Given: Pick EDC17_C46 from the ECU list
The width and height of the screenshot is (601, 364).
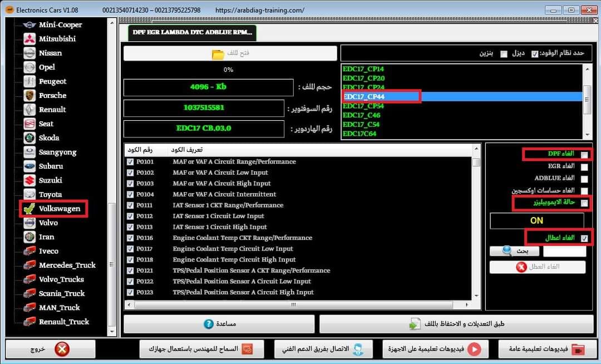Looking at the screenshot, I should tap(362, 115).
